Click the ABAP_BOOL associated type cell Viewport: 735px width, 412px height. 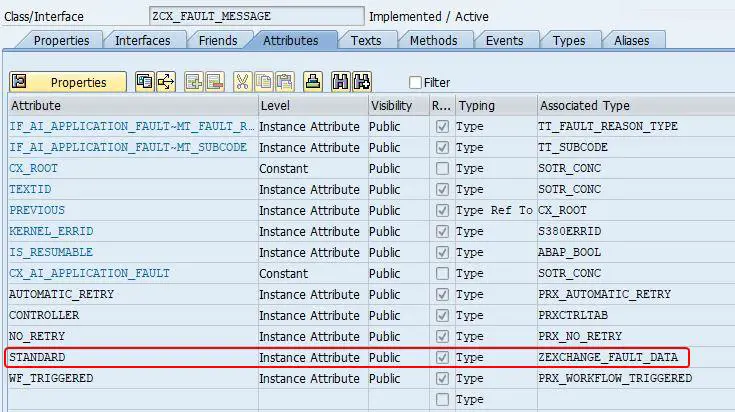click(x=636, y=252)
